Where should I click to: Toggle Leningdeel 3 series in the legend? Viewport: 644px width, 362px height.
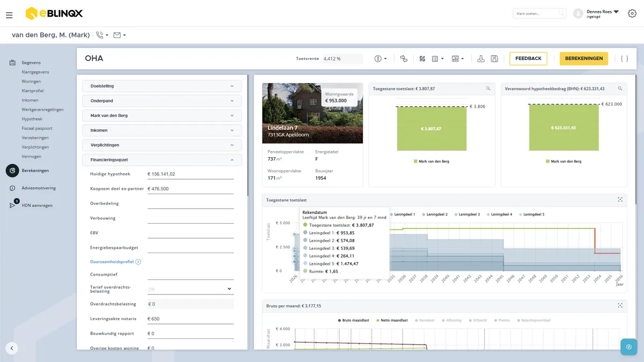coord(467,215)
